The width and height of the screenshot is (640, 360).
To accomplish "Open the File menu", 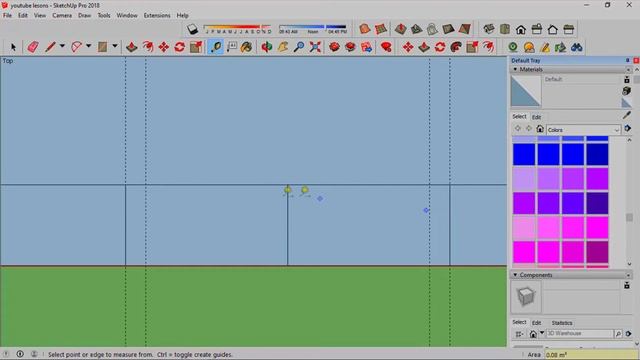I will 7,16.
